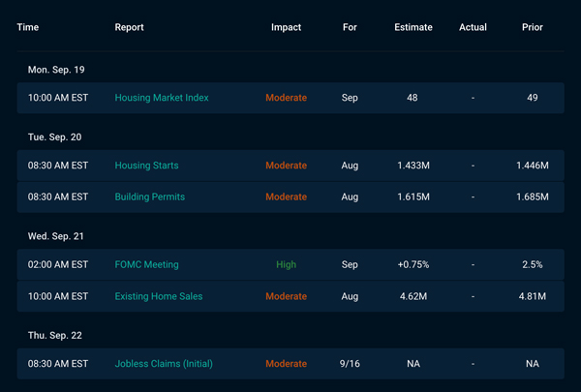Open the Housing Market Index report link
Viewport: 581px width, 392px height.
(x=162, y=98)
